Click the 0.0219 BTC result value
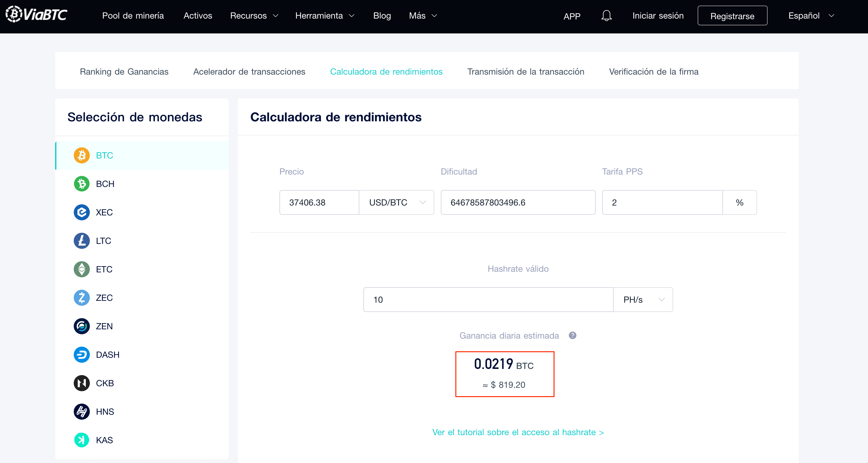This screenshot has height=463, width=868. [503, 364]
